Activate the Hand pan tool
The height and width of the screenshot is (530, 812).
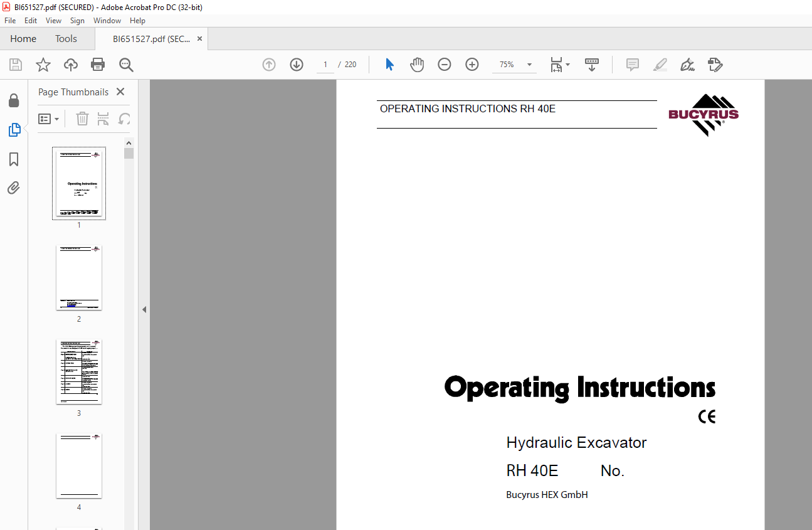pyautogui.click(x=417, y=65)
